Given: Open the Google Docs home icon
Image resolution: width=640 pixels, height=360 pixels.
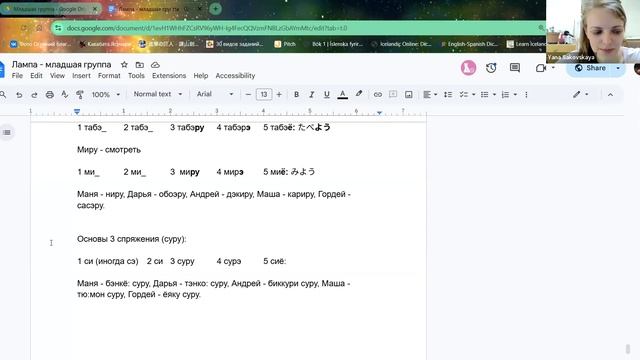Looking at the screenshot, I should [x=2, y=69].
